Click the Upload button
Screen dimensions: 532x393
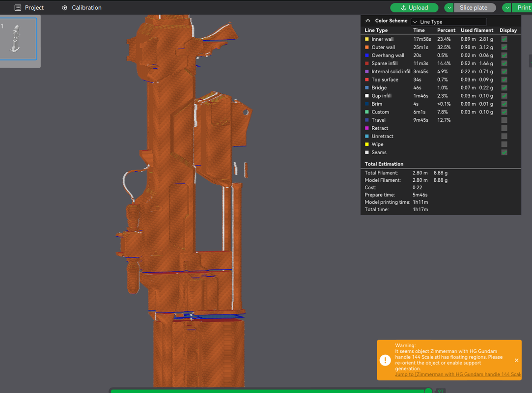pyautogui.click(x=414, y=7)
